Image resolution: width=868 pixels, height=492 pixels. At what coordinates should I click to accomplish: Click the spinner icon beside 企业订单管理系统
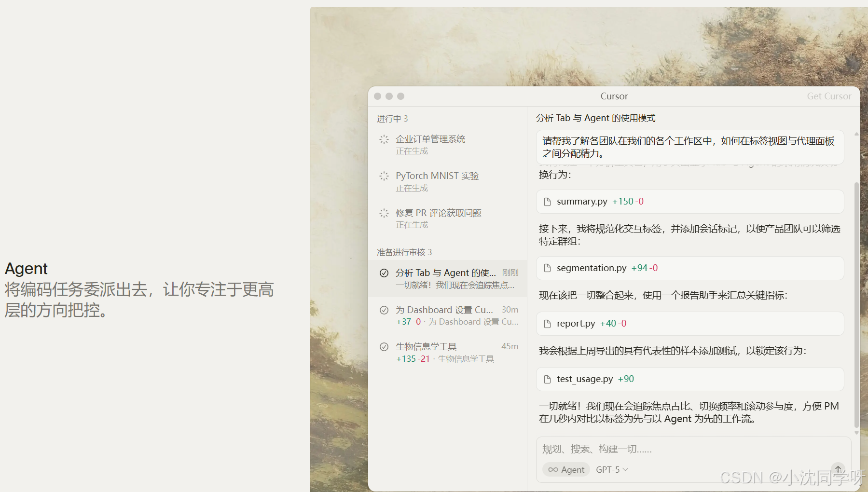[384, 139]
